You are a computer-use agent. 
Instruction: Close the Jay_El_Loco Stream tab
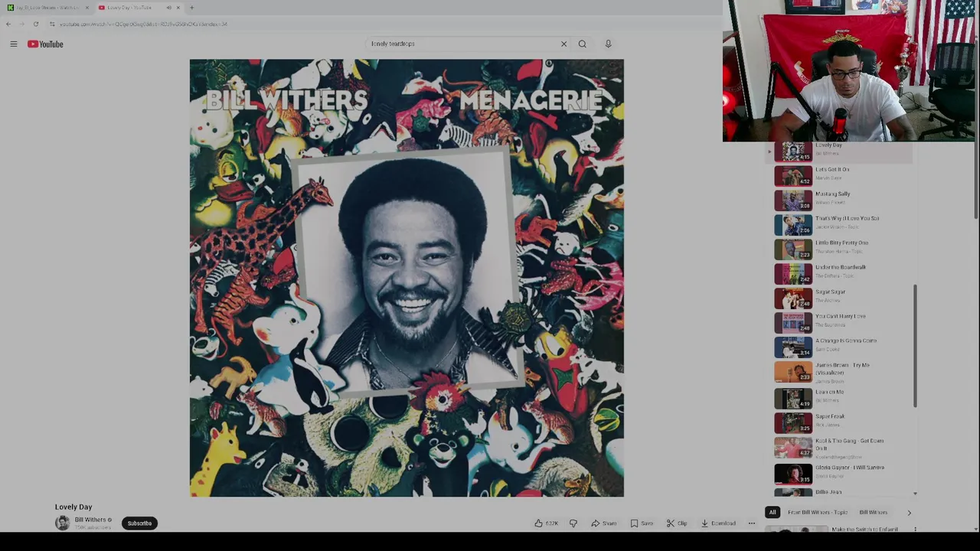tap(87, 8)
